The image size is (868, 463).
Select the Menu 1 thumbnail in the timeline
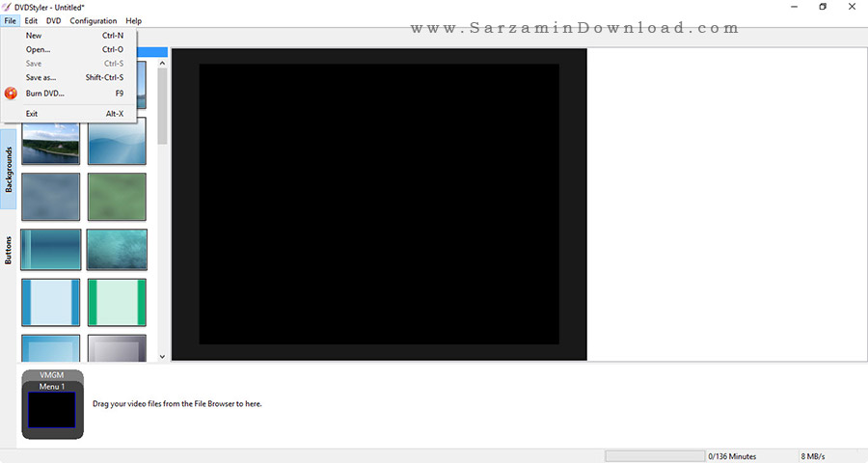click(x=51, y=410)
